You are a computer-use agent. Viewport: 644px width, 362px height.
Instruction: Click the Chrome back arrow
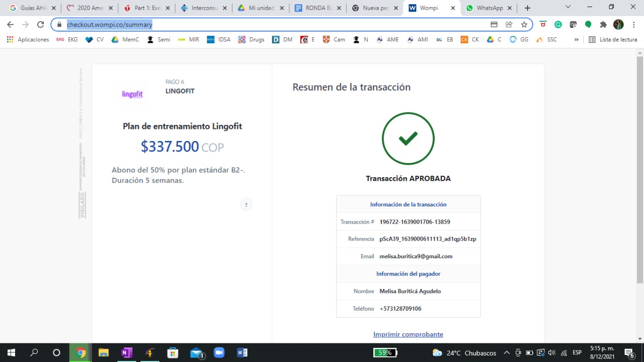tap(11, 25)
